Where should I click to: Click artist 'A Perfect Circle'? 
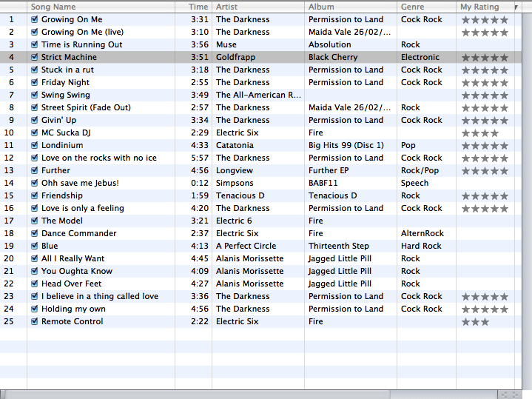[x=246, y=246]
